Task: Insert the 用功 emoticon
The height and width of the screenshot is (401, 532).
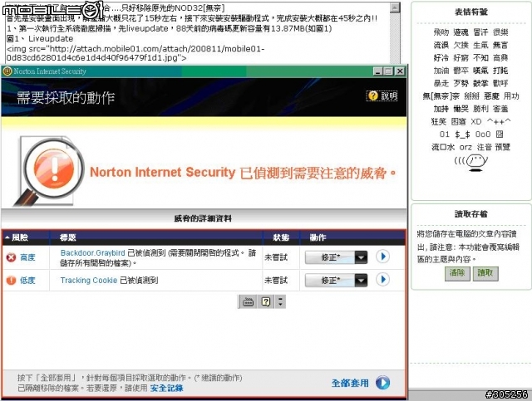Action: click(511, 96)
